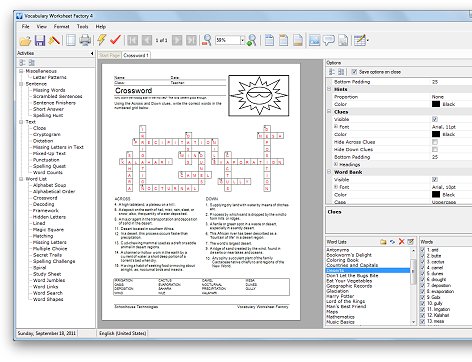472x362 pixels.
Task: Click the Word Bank Color black swatch
Action: pyautogui.click(x=436, y=194)
